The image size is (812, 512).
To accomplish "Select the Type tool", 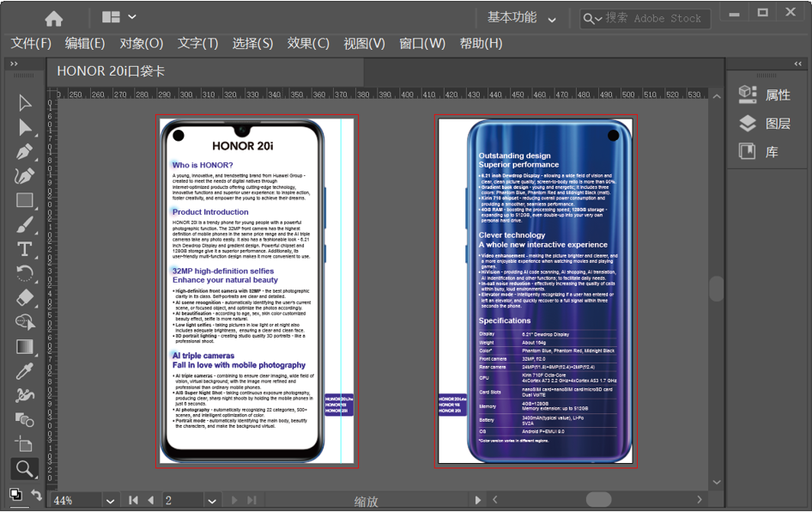I will click(24, 249).
